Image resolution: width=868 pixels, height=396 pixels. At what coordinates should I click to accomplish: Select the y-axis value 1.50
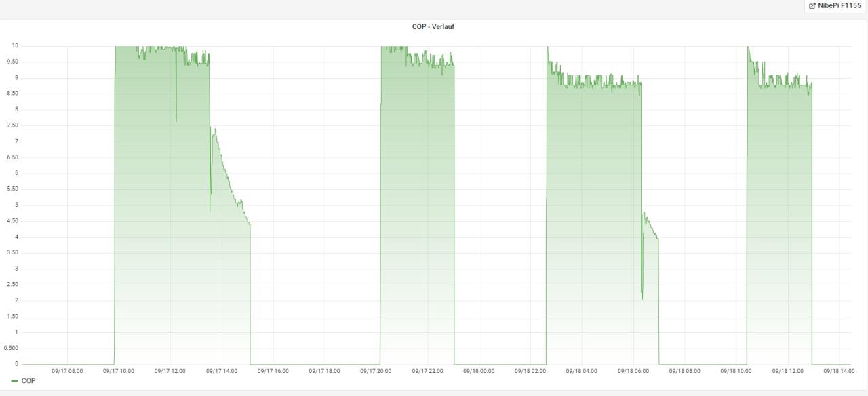point(13,317)
